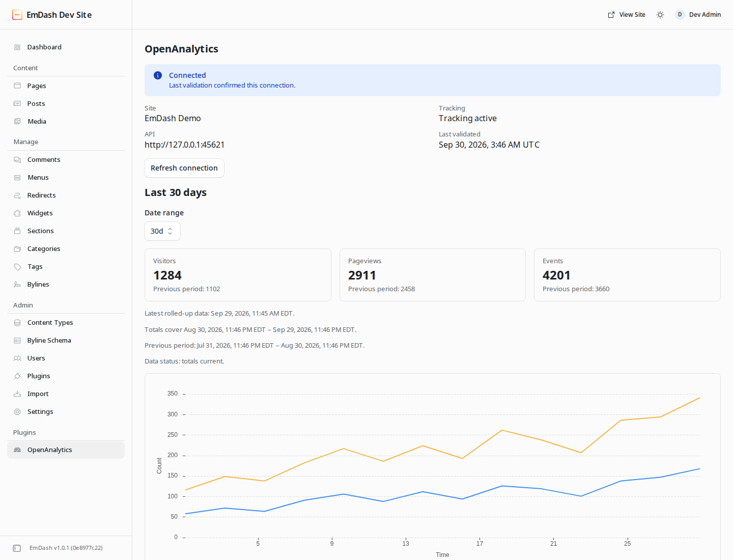Click the EmDash v1.0.1 version text
The width and height of the screenshot is (733, 560).
(x=66, y=548)
